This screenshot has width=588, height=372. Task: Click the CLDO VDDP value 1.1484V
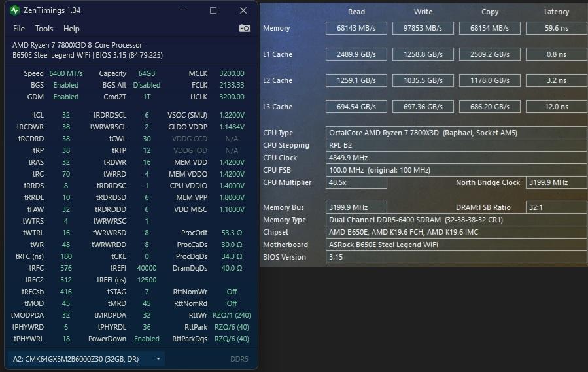coord(232,127)
